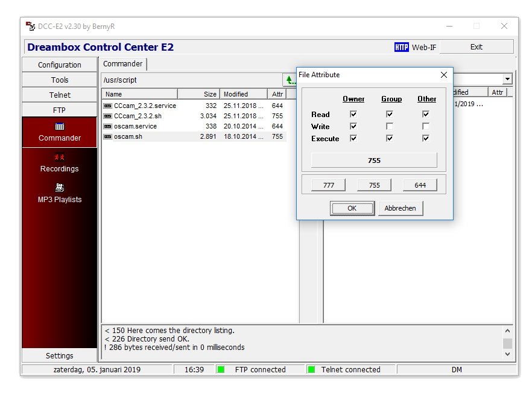
Task: Select file CCcam_2.3.2.service
Action: pos(145,106)
